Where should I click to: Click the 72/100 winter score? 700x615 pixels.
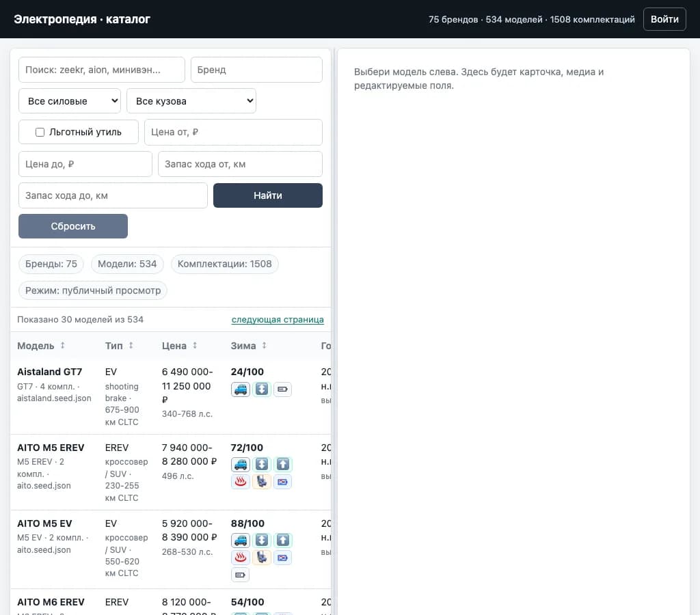247,448
